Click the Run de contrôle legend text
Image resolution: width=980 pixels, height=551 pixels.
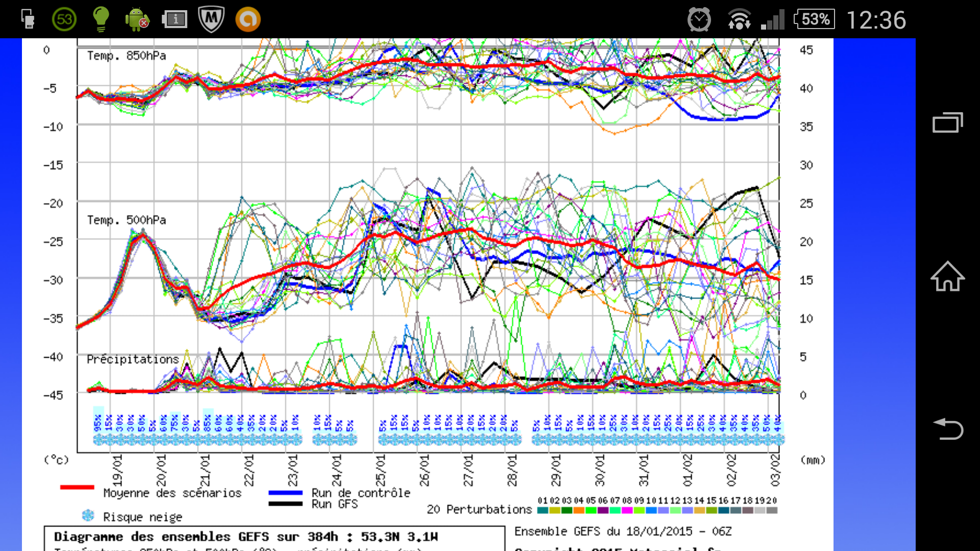[x=361, y=493]
